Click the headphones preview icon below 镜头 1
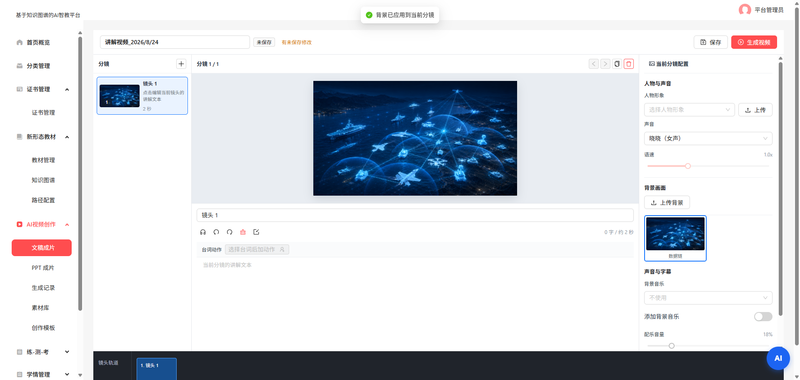 pos(203,232)
